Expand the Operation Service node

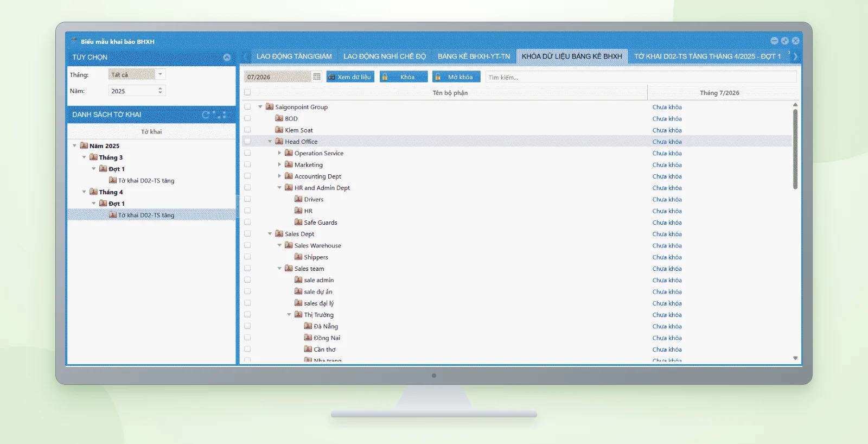(280, 153)
